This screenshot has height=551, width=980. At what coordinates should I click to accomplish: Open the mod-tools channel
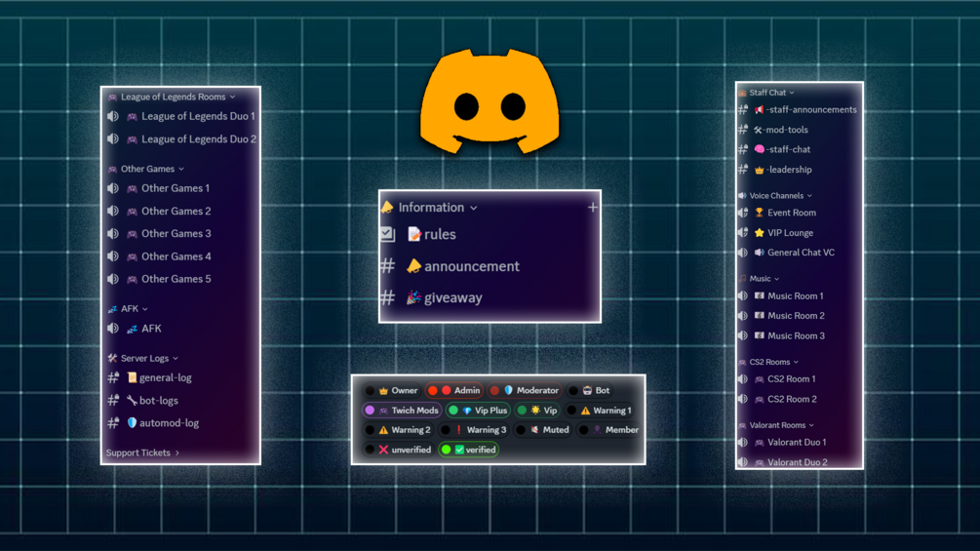(773, 130)
